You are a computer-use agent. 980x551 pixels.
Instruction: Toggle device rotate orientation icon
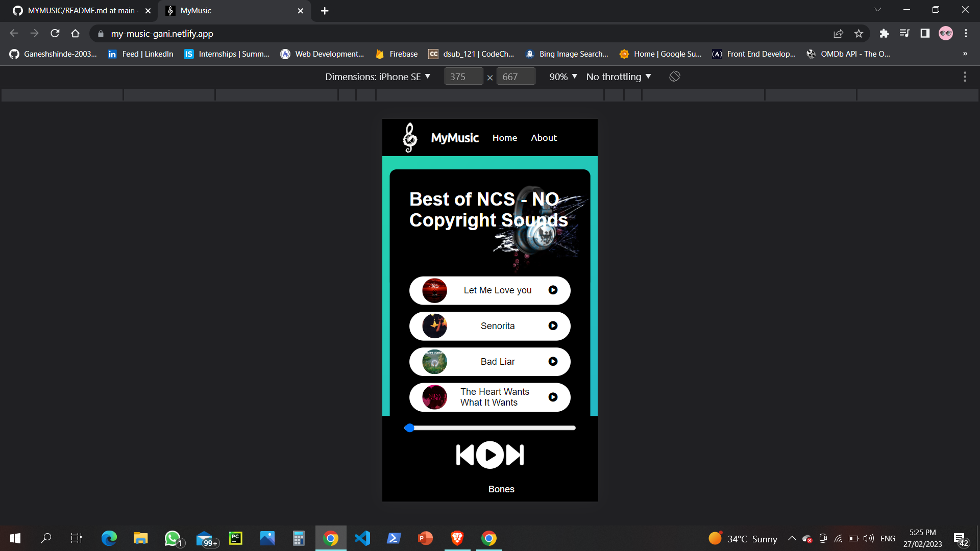pos(675,77)
